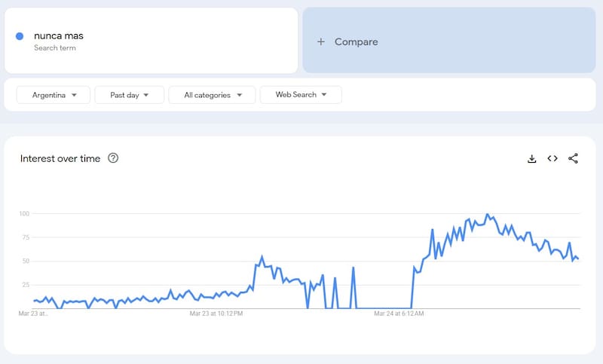Click the 50 value on the y-axis
603x364 pixels.
click(x=24, y=262)
